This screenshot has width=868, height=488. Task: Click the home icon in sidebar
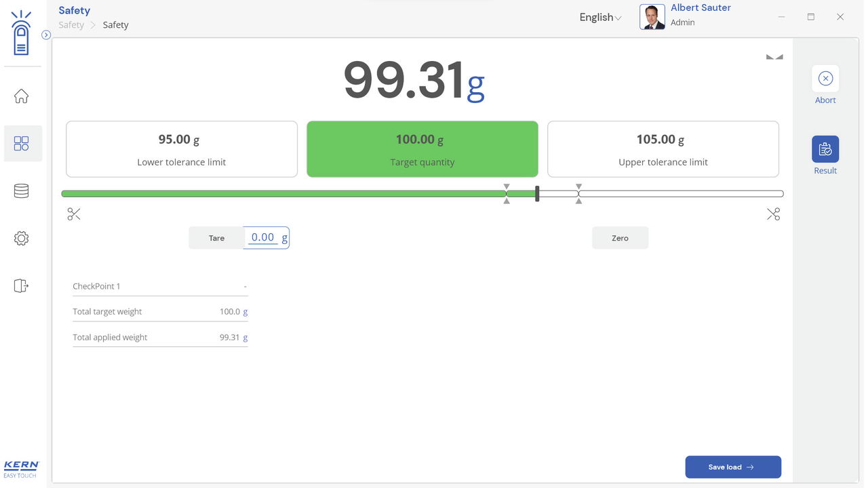tap(21, 96)
